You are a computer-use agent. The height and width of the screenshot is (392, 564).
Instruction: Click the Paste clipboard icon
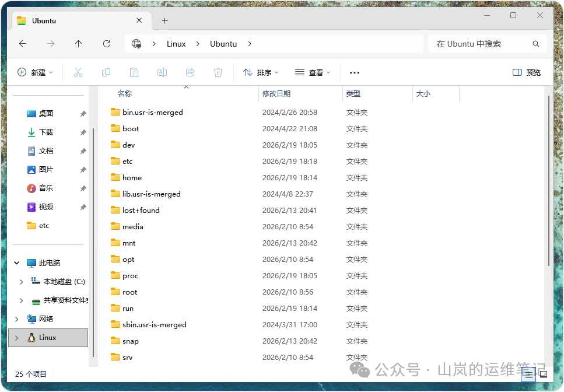pyautogui.click(x=134, y=73)
